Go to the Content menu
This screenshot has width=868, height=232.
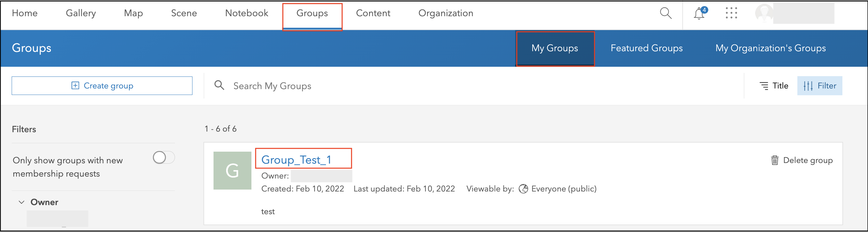(373, 13)
